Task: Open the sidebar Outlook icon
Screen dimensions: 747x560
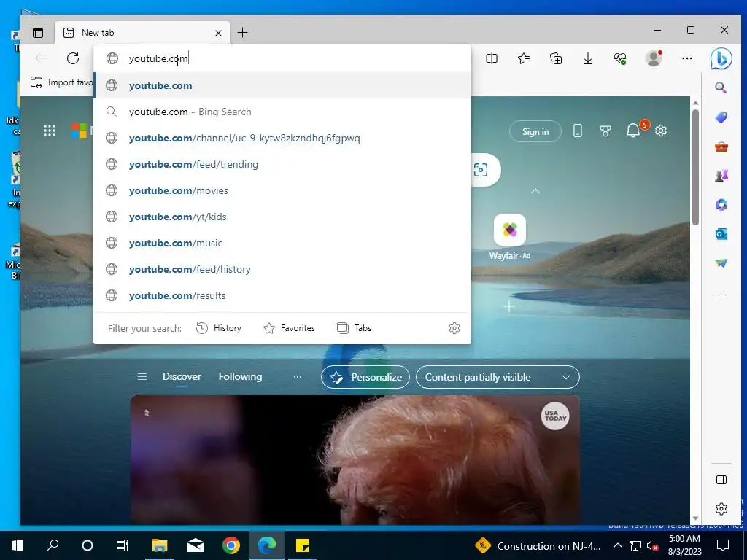Action: [x=721, y=234]
